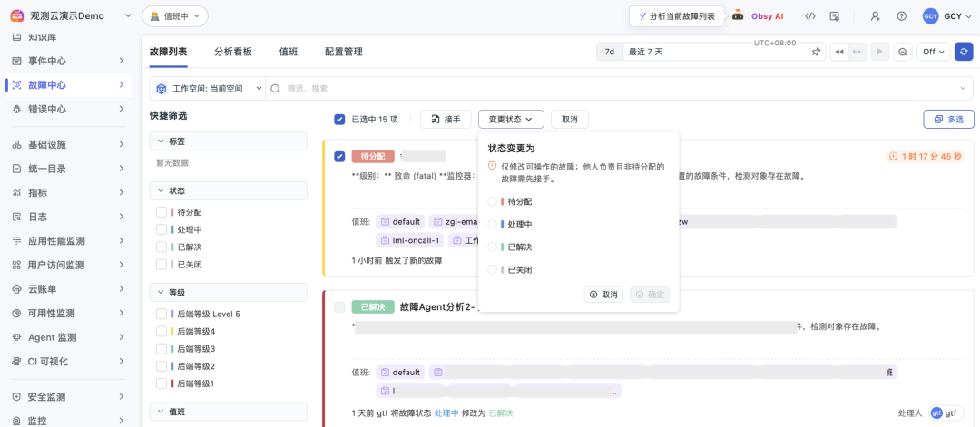The width and height of the screenshot is (980, 427).
Task: Go to 云账单 in sidebar
Action: (x=69, y=289)
